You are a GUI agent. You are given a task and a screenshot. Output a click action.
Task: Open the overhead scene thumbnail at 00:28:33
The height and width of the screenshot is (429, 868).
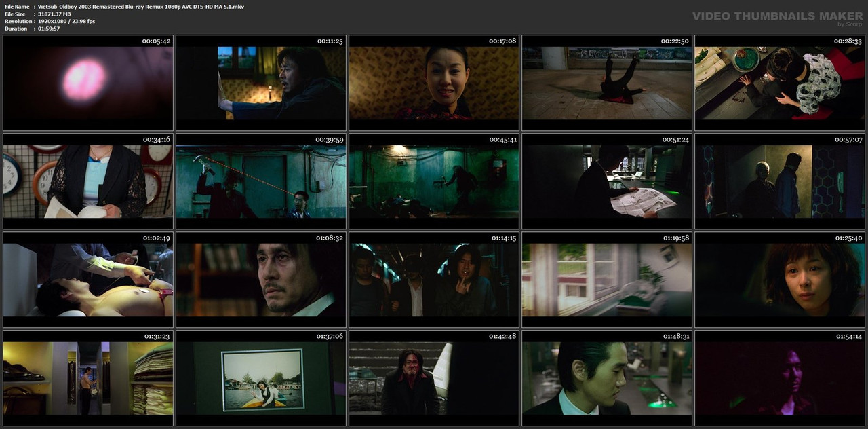pos(780,83)
